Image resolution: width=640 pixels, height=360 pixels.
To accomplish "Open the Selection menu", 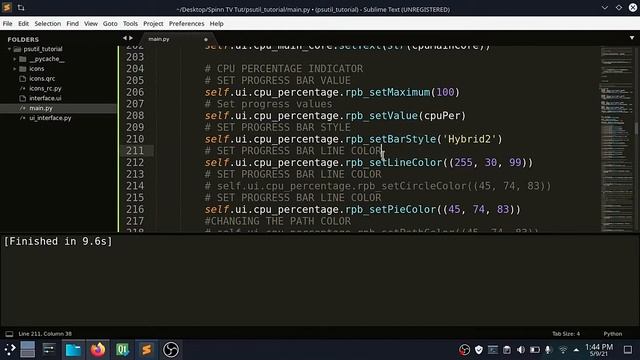I will coord(47,24).
